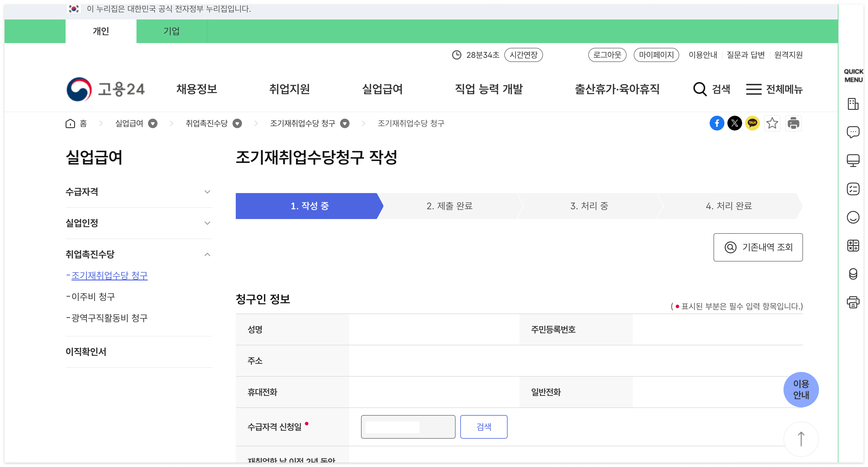Open quick menu printer icon
Screen dimensions: 868x467
tap(853, 302)
